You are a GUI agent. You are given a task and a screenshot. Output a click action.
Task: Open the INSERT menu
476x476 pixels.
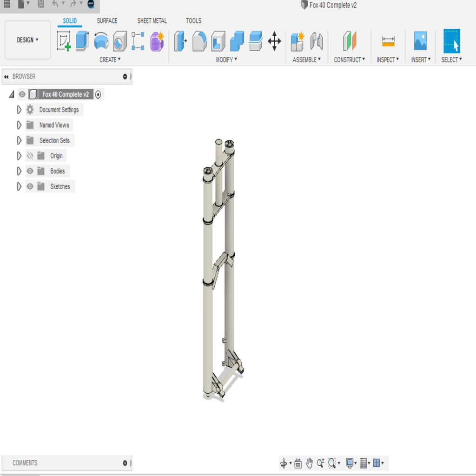(x=421, y=60)
